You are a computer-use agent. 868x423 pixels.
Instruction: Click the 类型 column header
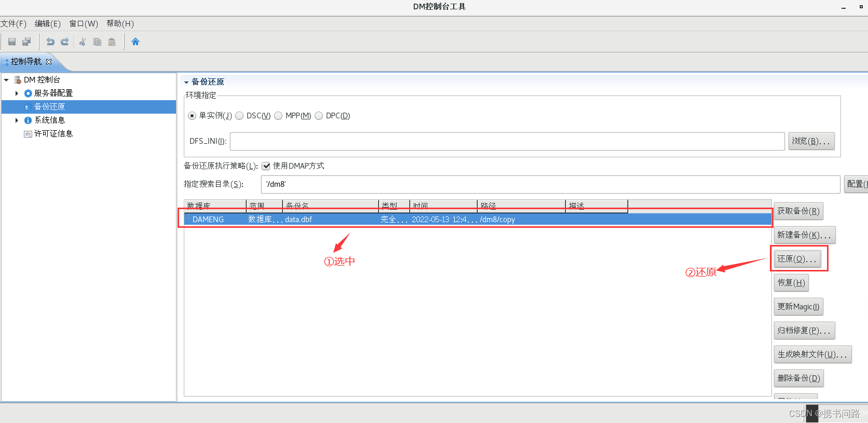click(x=394, y=206)
